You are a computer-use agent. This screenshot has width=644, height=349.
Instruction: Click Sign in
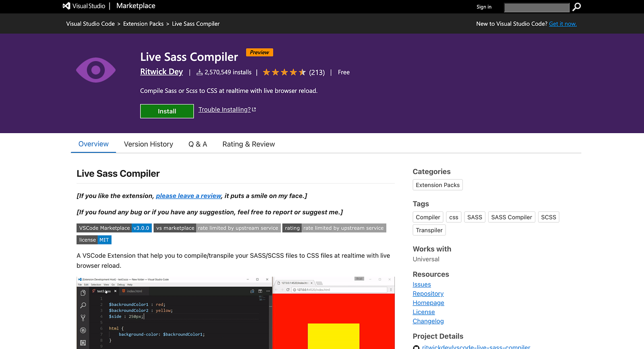(484, 7)
